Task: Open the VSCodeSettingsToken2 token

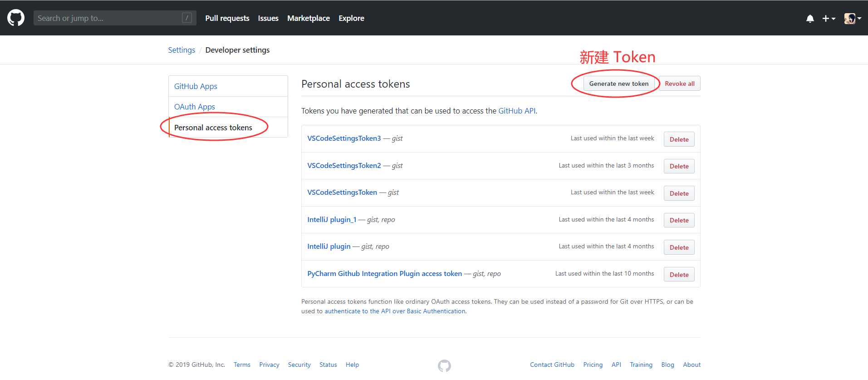Action: coord(344,166)
